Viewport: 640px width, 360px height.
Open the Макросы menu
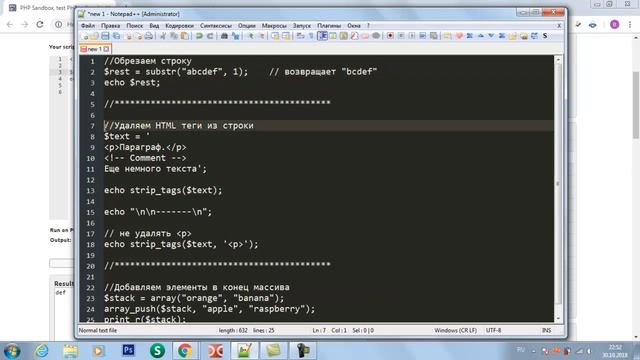(274, 26)
